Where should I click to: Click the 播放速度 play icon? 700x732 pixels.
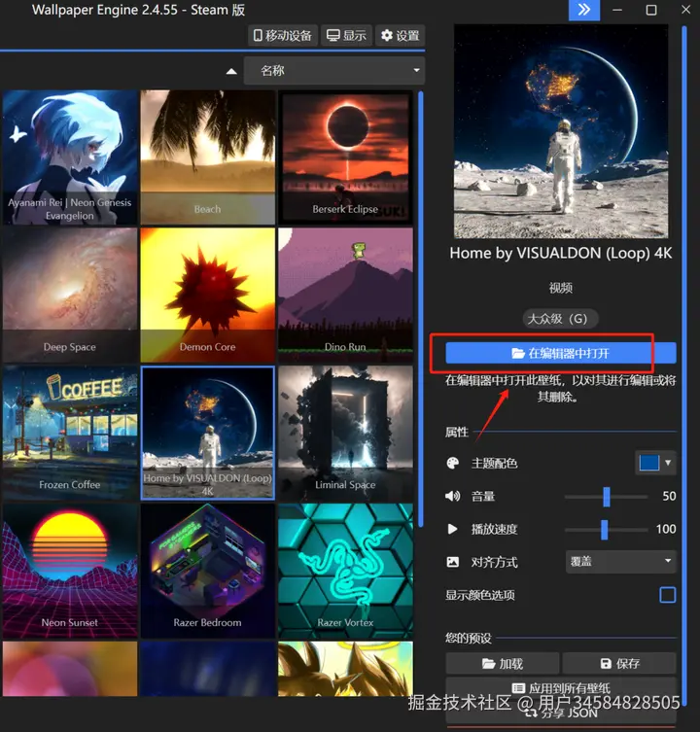(452, 529)
